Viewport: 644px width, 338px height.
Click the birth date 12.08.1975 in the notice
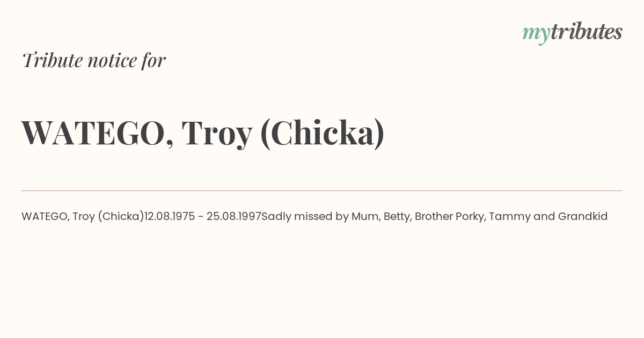170,217
